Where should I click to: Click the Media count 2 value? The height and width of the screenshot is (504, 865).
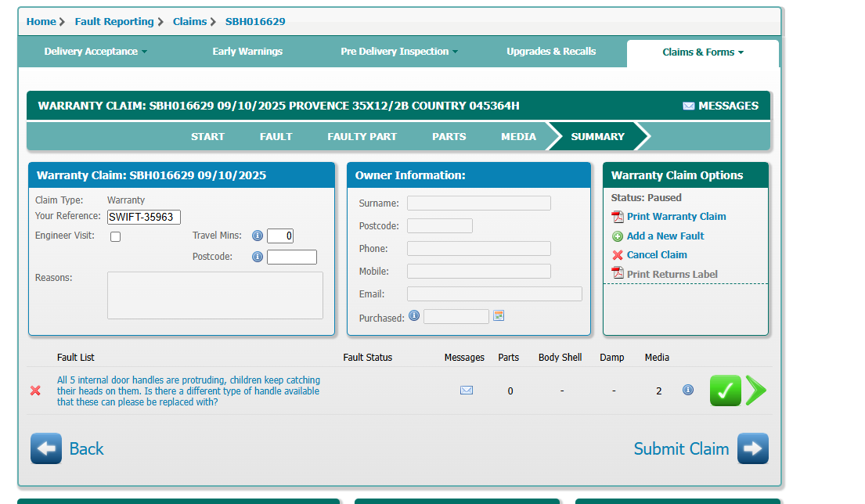click(x=658, y=391)
